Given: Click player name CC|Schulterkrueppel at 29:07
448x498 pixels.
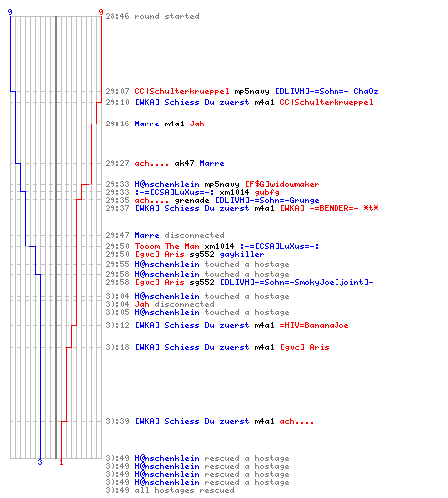Looking at the screenshot, I should (182, 91).
